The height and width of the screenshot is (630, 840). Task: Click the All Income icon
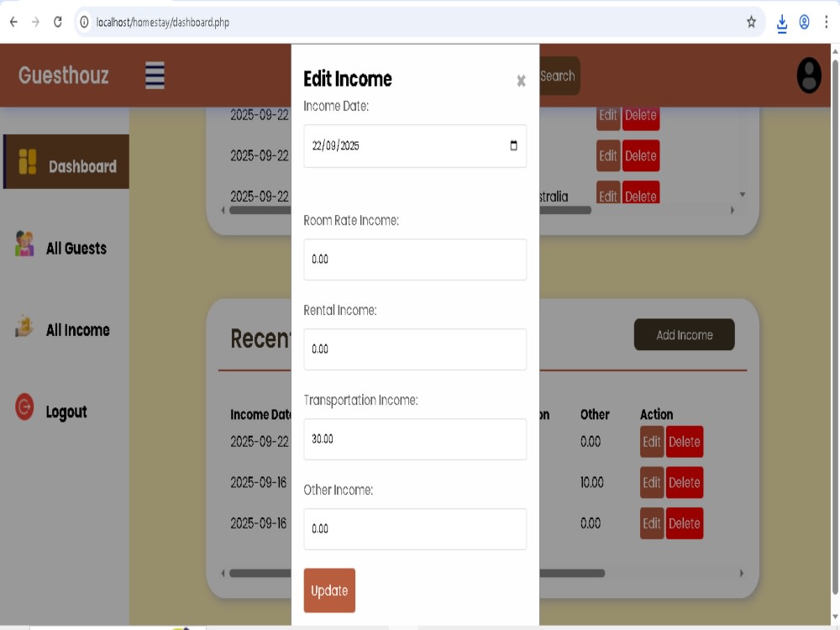24,326
